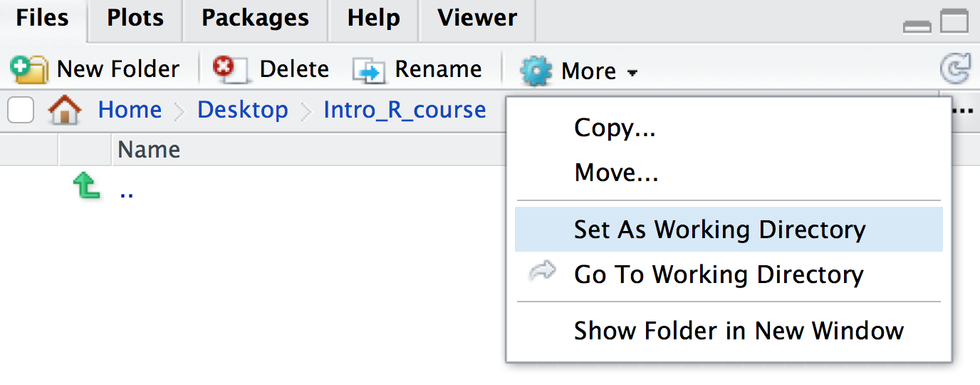Open the Packages tab
The image size is (980, 385).
[x=255, y=18]
